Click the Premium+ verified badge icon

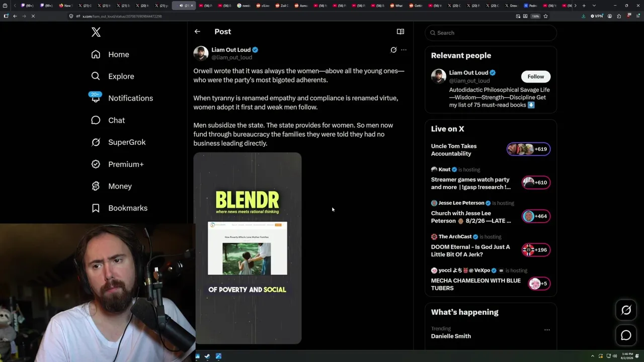point(96,164)
